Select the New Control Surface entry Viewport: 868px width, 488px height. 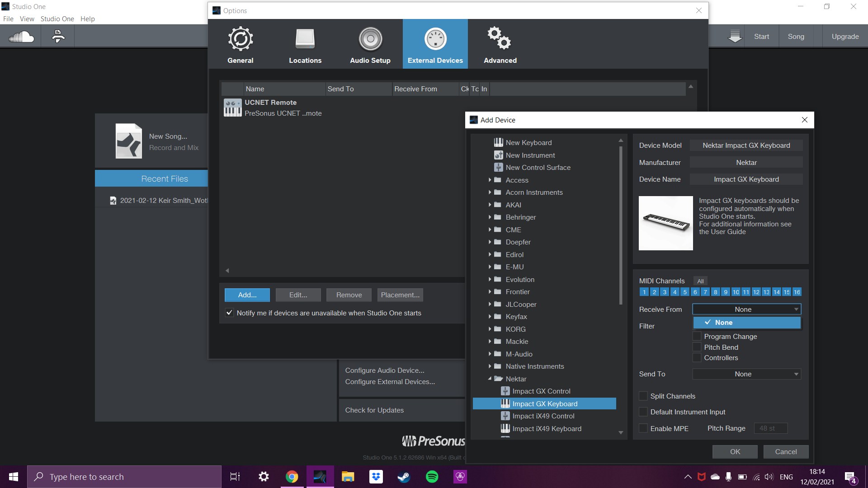(x=538, y=168)
